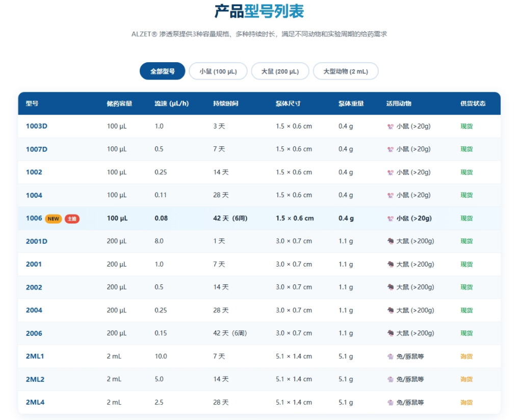Screen dimensions: 522x420
Task: Click the 型号 column header
Action: pos(33,103)
